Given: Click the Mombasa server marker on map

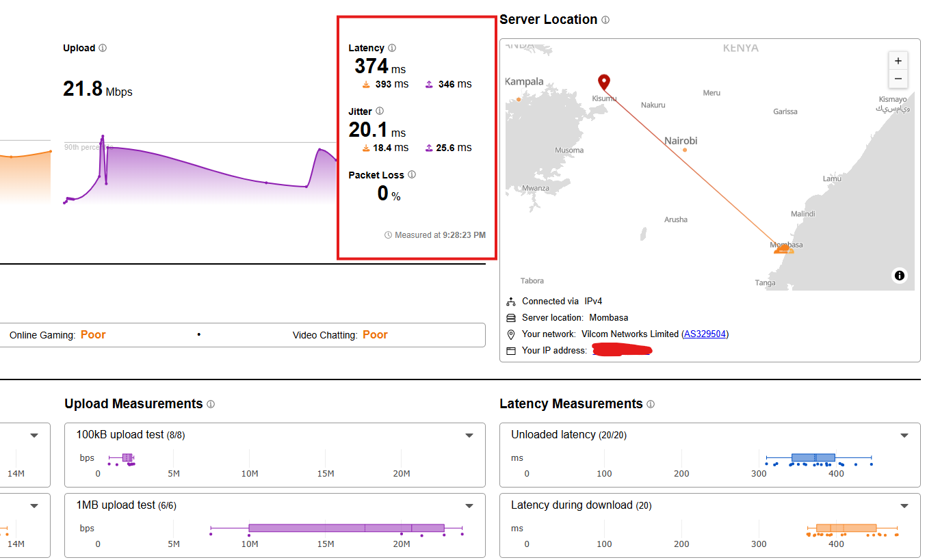Looking at the screenshot, I should tap(783, 250).
